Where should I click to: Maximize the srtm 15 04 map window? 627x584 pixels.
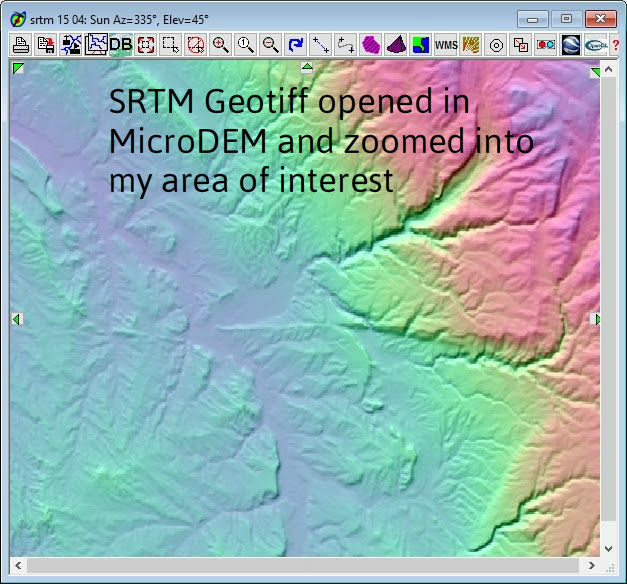point(566,19)
